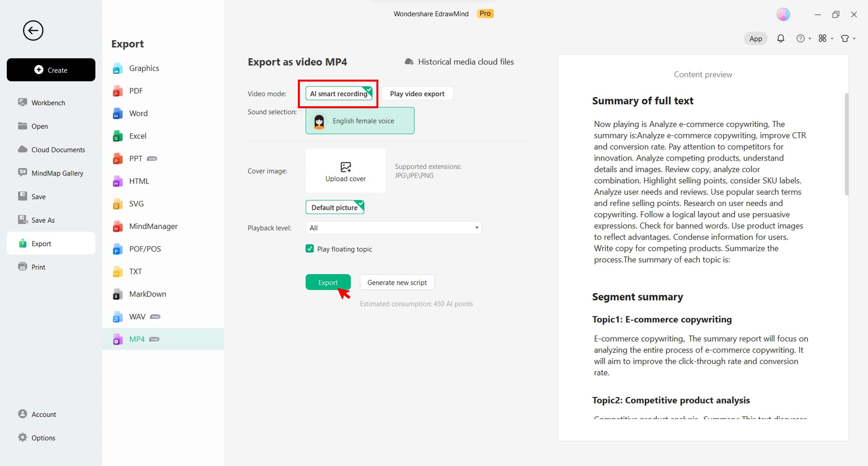Open the Options gear icon
The image size is (868, 466).
(22, 437)
